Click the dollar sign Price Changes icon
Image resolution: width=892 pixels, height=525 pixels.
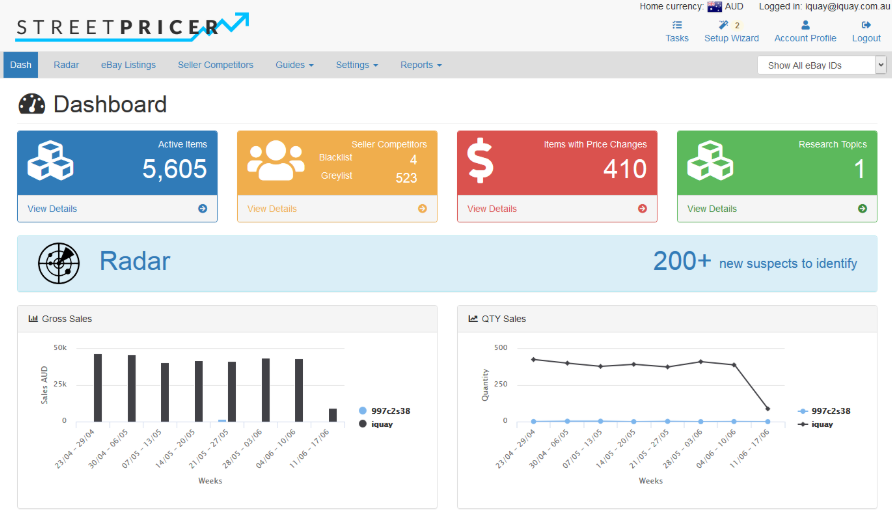[480, 160]
